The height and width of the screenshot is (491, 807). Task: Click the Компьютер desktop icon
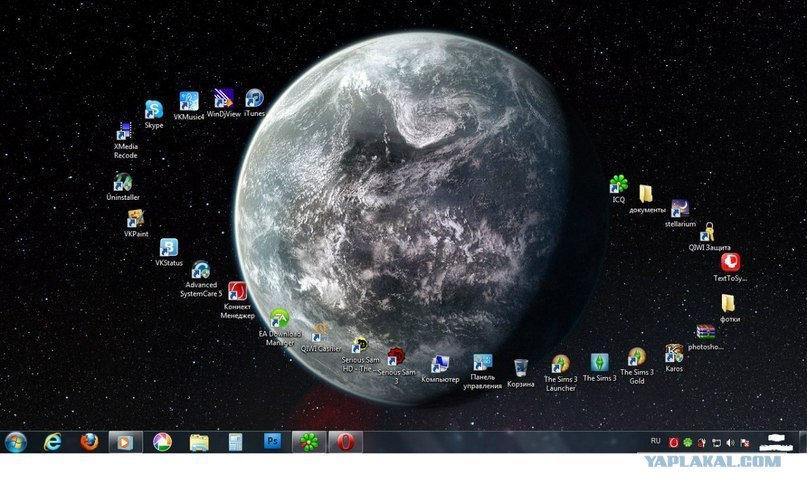pyautogui.click(x=440, y=364)
